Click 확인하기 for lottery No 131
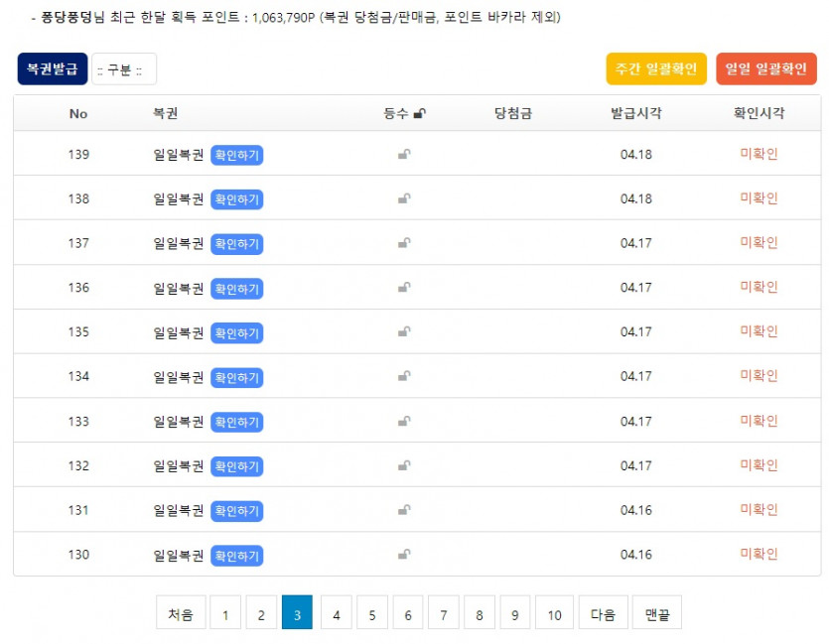This screenshot has height=644, width=829. pyautogui.click(x=237, y=511)
